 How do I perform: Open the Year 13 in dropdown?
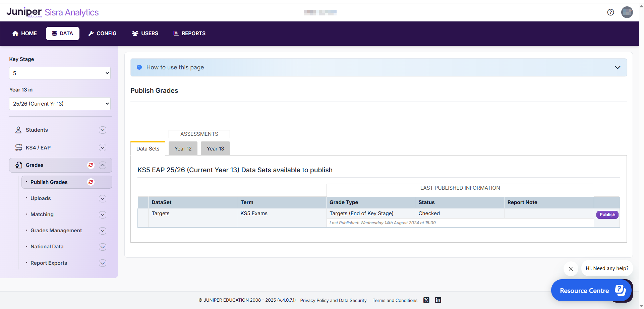[60, 104]
